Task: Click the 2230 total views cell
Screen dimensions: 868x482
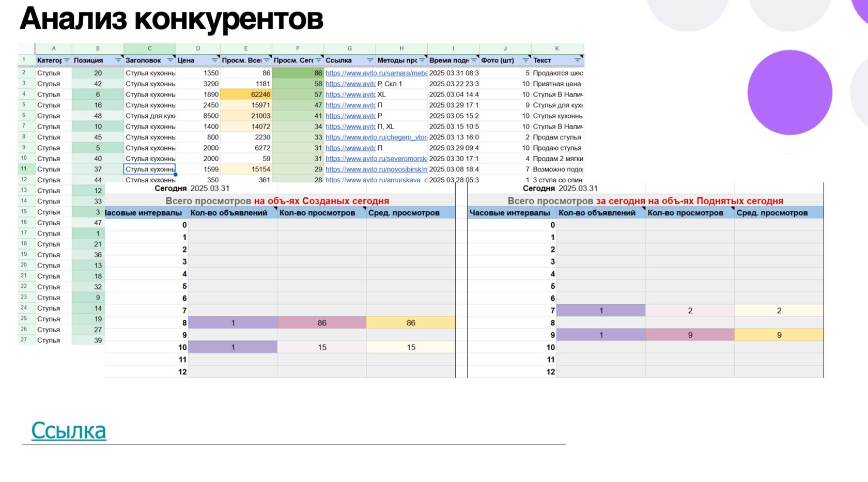Action: (246, 137)
